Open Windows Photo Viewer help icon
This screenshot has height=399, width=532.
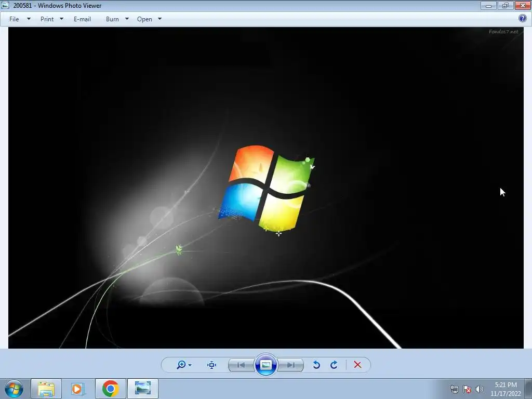coord(523,18)
